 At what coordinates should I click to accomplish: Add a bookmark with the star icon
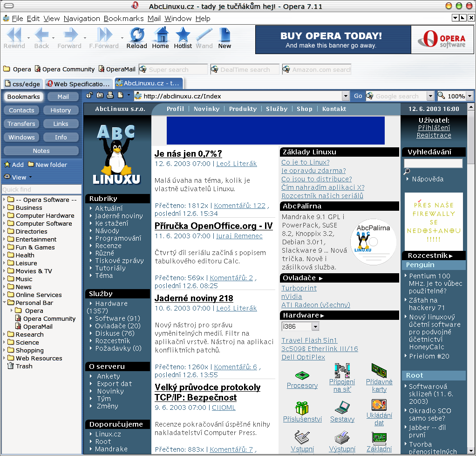pyautogui.click(x=7, y=165)
